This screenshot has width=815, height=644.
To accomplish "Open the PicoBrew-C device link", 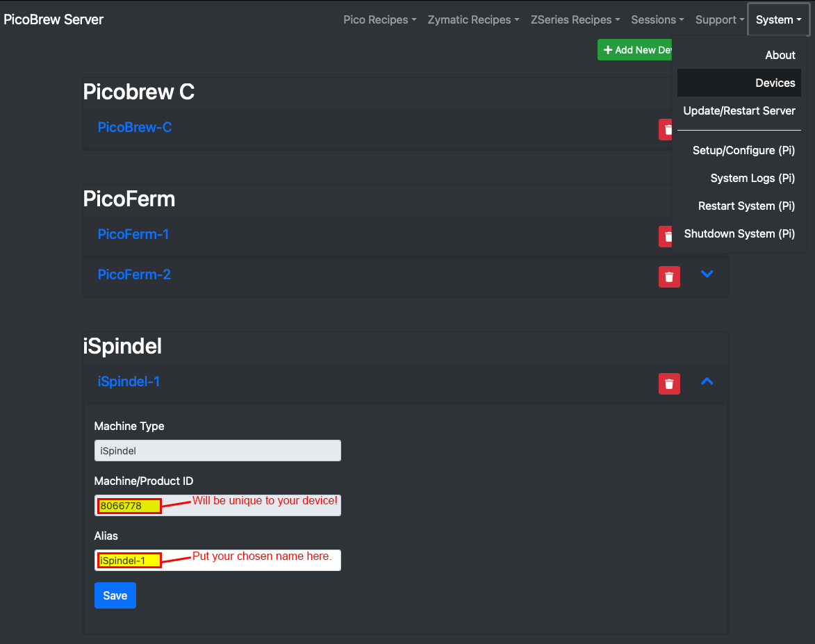I will (x=134, y=127).
